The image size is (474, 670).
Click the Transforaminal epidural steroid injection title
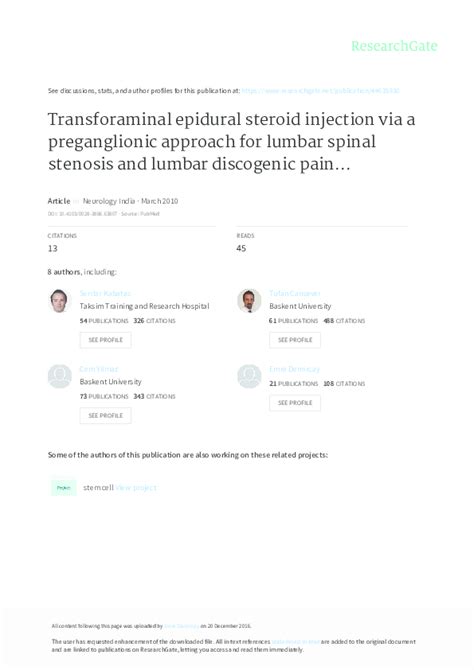point(231,141)
